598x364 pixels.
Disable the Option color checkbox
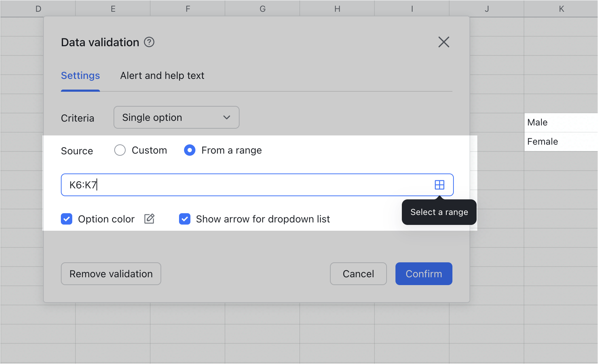67,219
